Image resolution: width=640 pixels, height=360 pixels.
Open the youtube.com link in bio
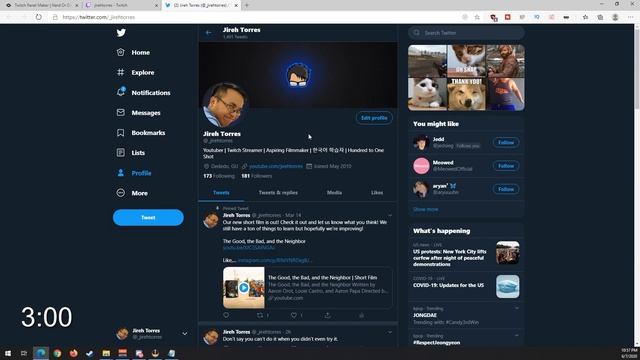click(276, 166)
